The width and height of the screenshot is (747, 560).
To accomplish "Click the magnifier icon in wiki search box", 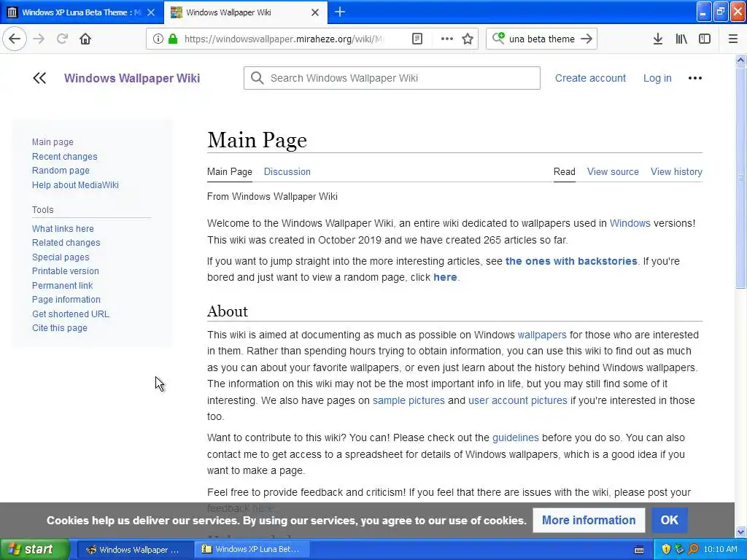I will (x=258, y=78).
